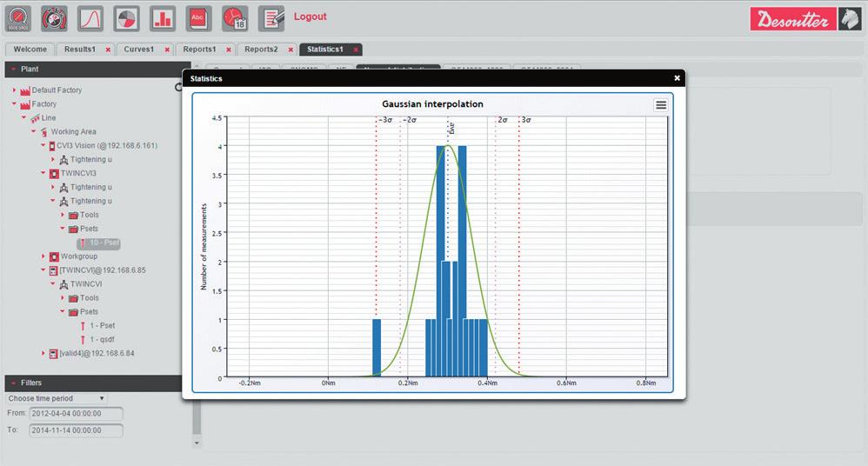Switch to the Curves1 tab
Screen dimensions: 868x466
tap(139, 50)
